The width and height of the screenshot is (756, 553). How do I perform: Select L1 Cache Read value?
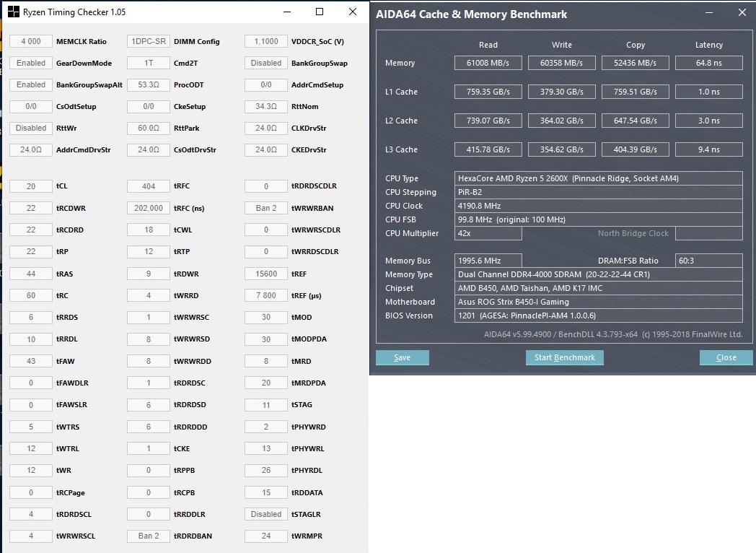point(488,92)
